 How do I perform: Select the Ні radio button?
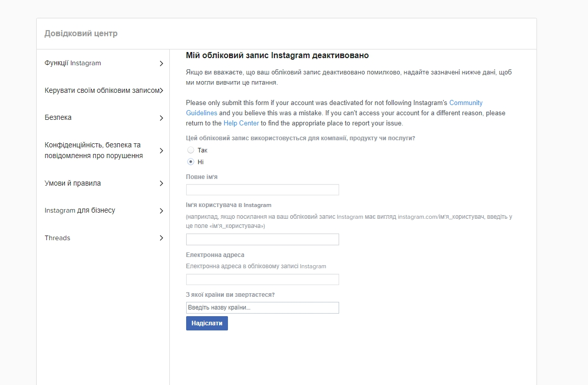(x=191, y=162)
